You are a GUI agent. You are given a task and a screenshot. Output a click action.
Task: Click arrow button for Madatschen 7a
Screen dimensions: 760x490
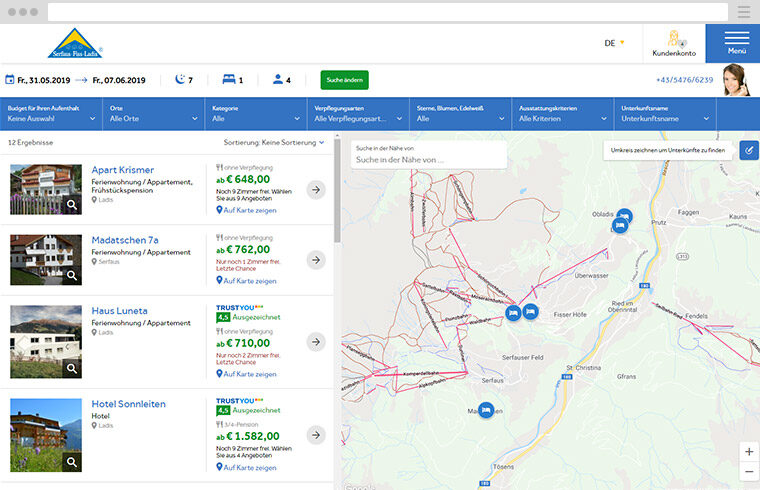[x=316, y=260]
